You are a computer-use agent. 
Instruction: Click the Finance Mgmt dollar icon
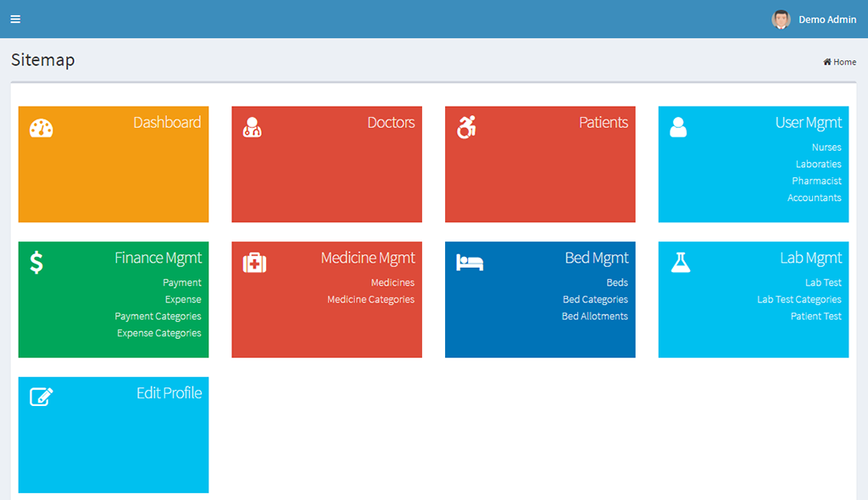[x=36, y=263]
